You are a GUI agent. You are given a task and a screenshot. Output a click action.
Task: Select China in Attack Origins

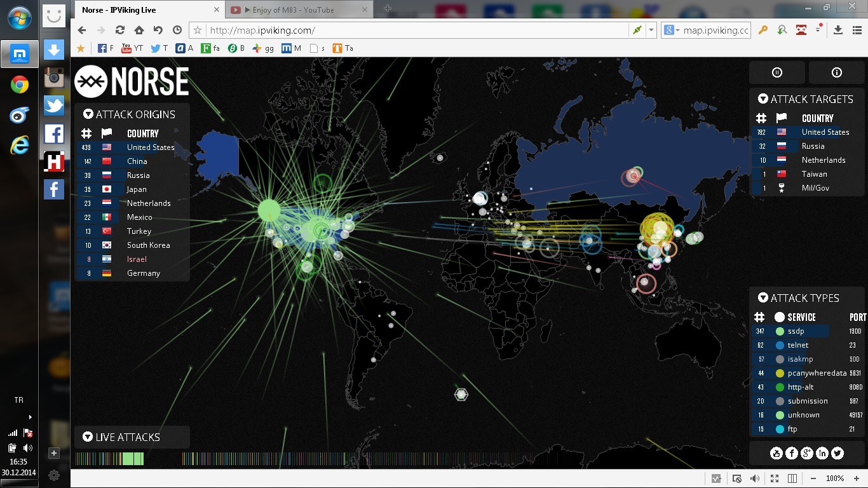(133, 161)
